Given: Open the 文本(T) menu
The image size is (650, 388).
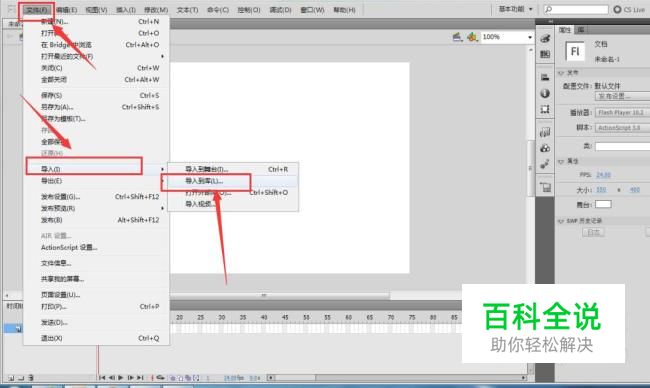Looking at the screenshot, I should pos(187,10).
